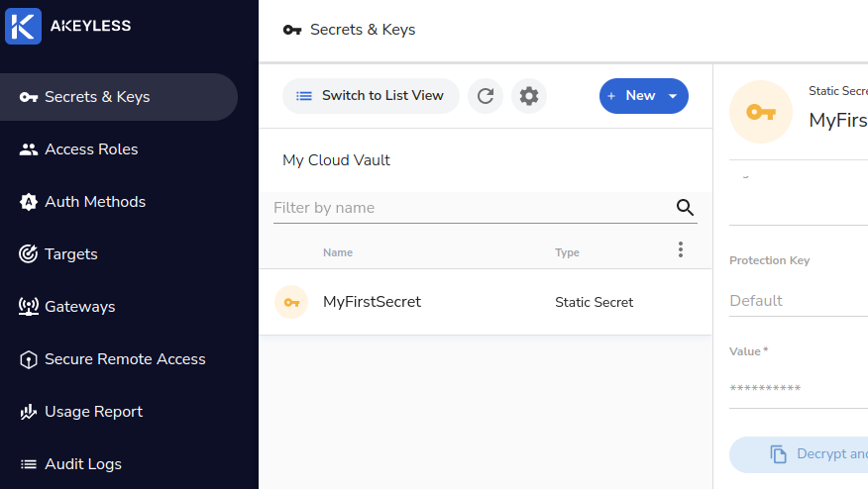868x489 pixels.
Task: Click the Targets bullseye icon
Action: click(x=28, y=253)
